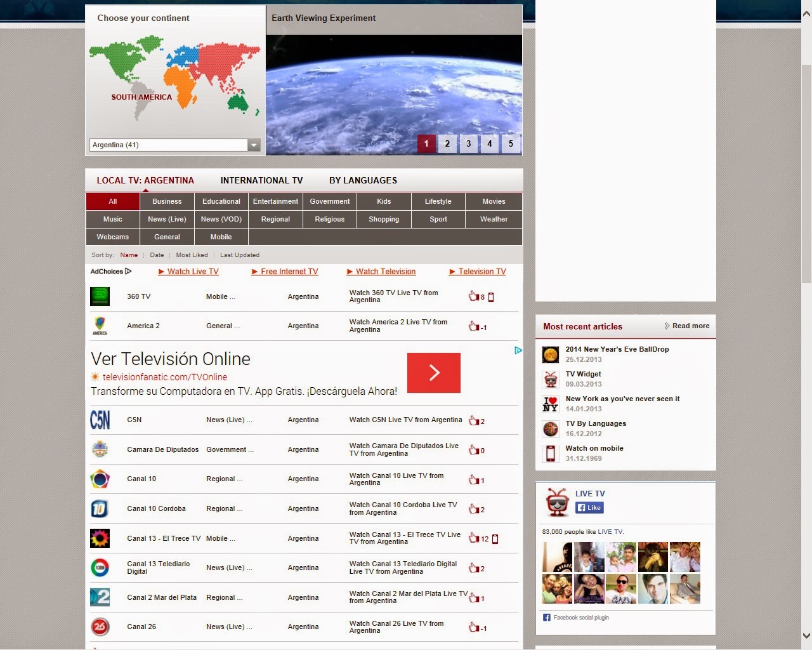Sort channel list by Date

pyautogui.click(x=157, y=255)
